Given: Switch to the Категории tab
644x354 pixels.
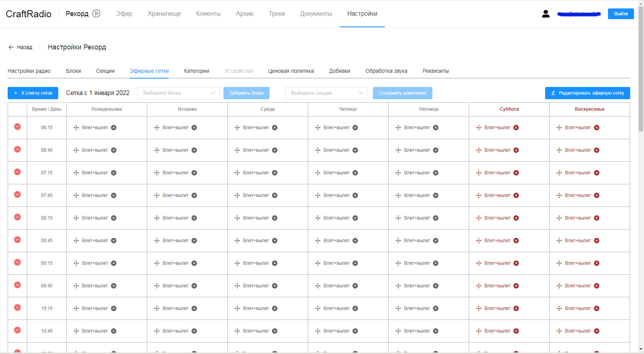Looking at the screenshot, I should (x=196, y=71).
